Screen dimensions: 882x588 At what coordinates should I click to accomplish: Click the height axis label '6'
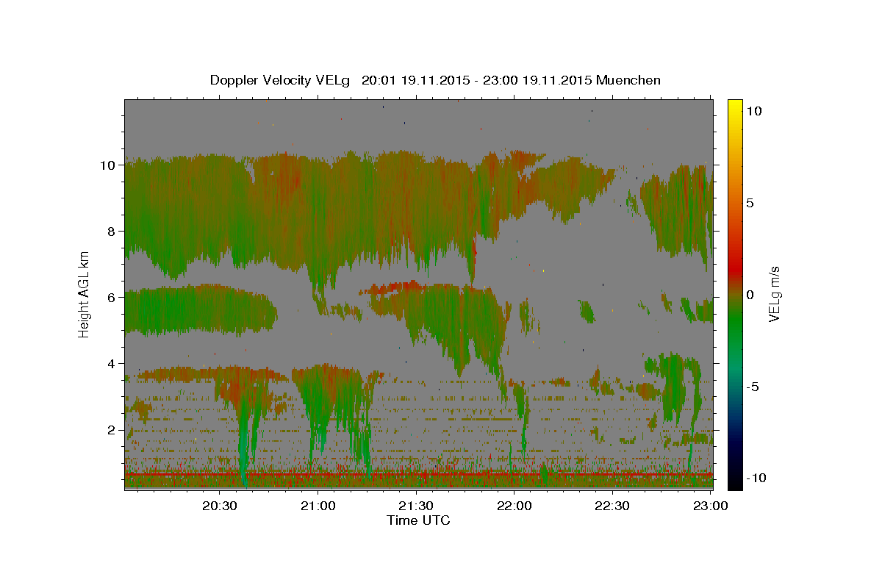coord(110,298)
